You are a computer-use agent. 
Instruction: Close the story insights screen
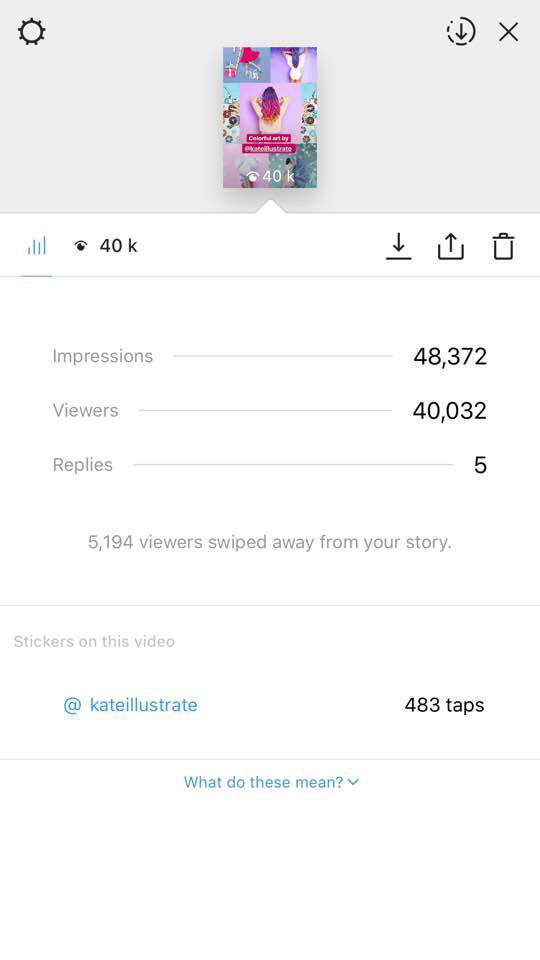[509, 32]
